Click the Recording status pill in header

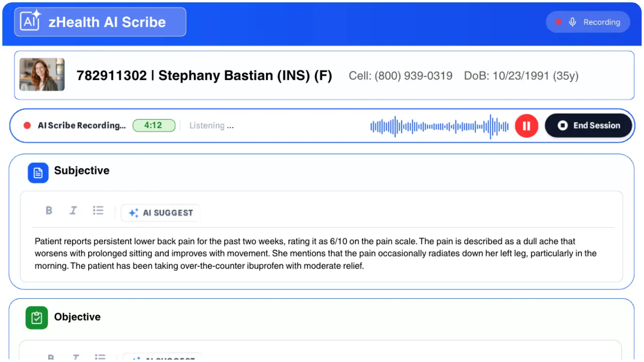click(x=587, y=22)
